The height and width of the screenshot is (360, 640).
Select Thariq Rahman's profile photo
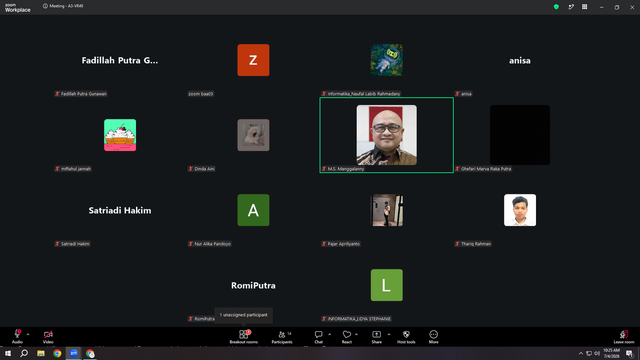pyautogui.click(x=520, y=210)
